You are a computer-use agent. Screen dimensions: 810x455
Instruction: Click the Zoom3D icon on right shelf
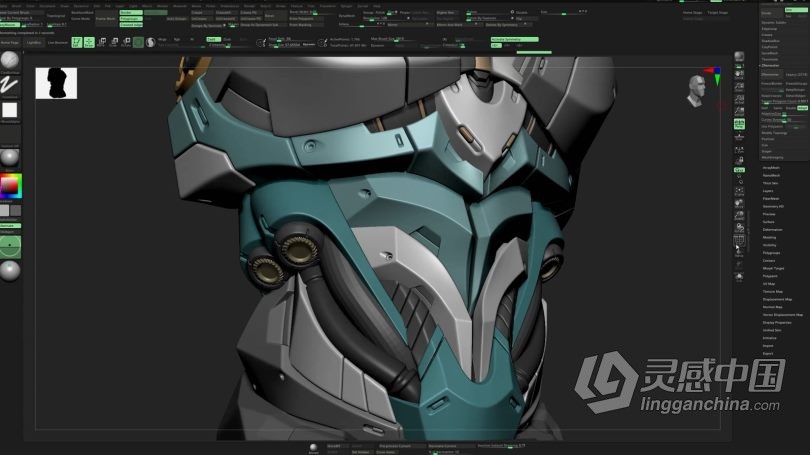[x=739, y=215]
